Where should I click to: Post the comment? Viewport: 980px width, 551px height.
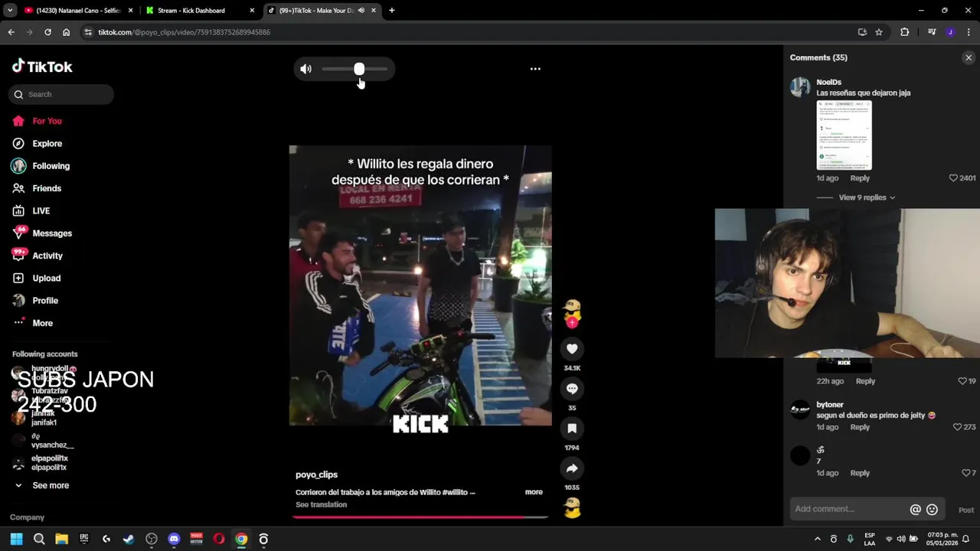(966, 510)
